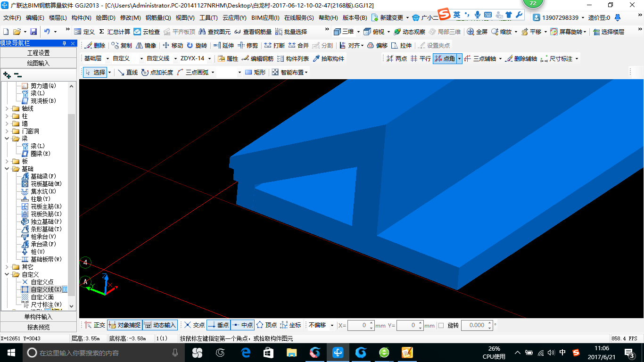Toggle 坐标 coordinate snap
The height and width of the screenshot is (362, 644).
coord(290,325)
